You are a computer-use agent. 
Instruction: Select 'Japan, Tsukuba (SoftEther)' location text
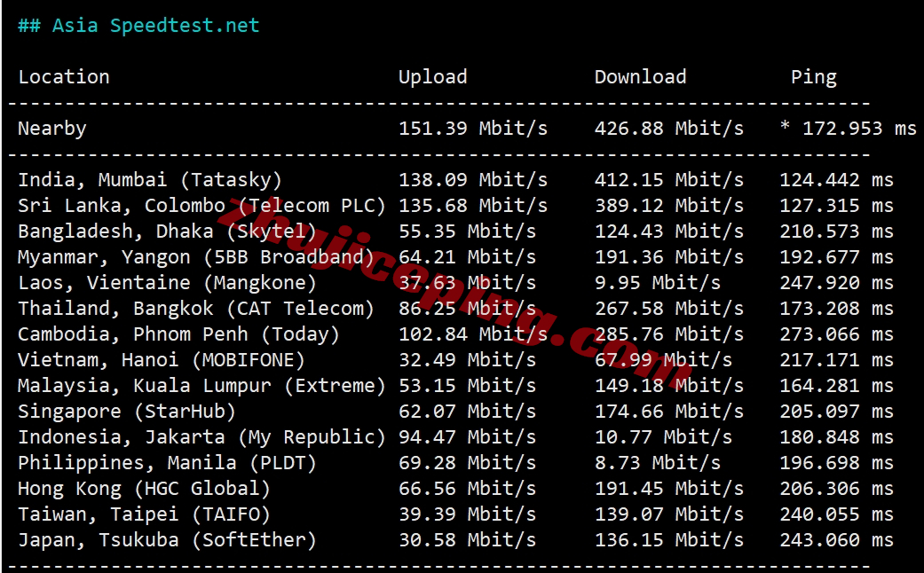point(167,540)
